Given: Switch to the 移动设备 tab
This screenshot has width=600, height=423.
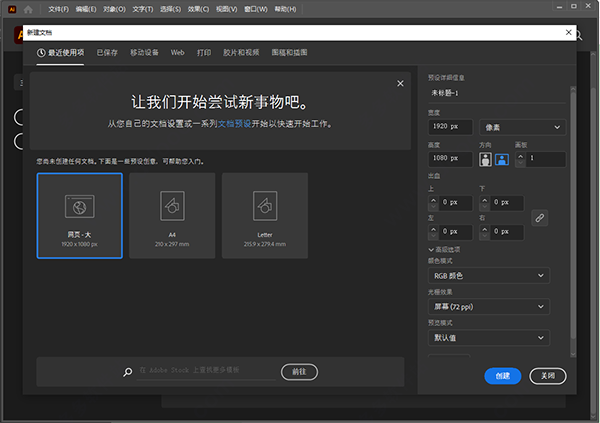Looking at the screenshot, I should (144, 51).
